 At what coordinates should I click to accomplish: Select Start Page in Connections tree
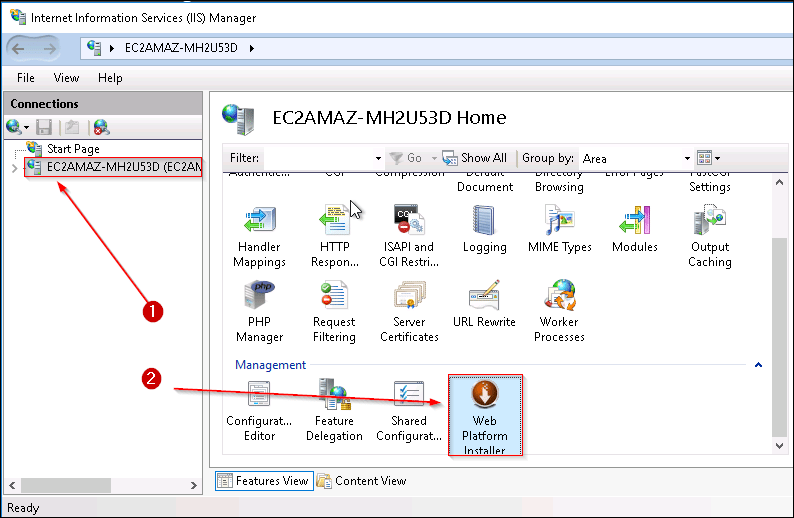(x=73, y=149)
